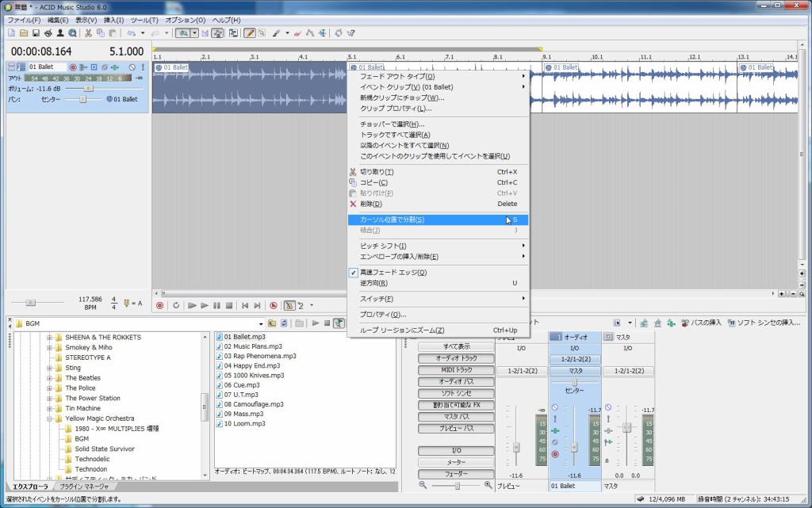Mute the マスタ channel strip in the mixer
Viewport: 812px width, 508px height.
[x=608, y=407]
